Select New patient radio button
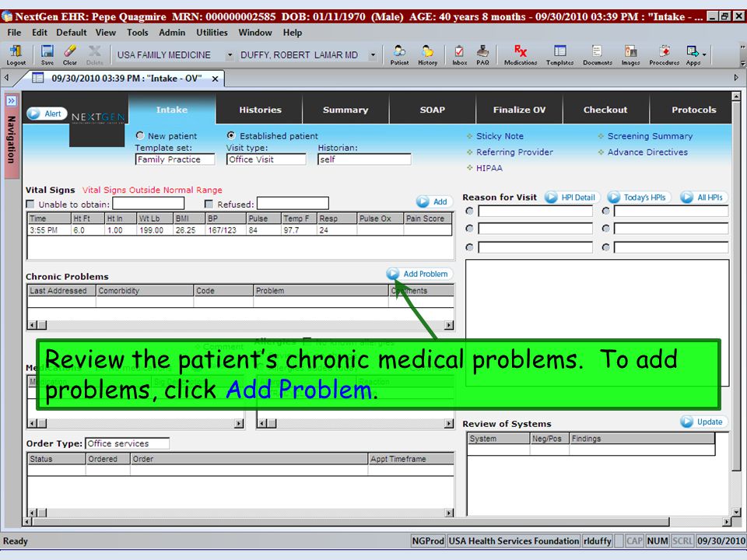This screenshot has width=747, height=560. pos(140,135)
